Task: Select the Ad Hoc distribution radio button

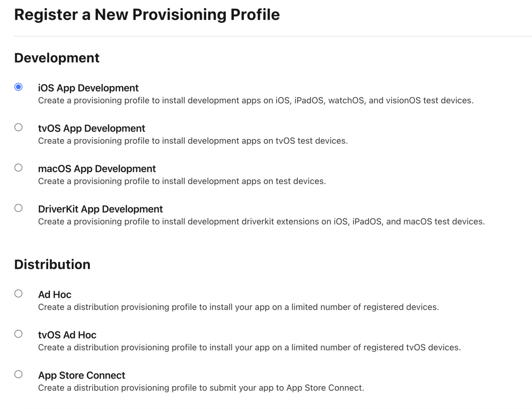Action: click(x=18, y=293)
